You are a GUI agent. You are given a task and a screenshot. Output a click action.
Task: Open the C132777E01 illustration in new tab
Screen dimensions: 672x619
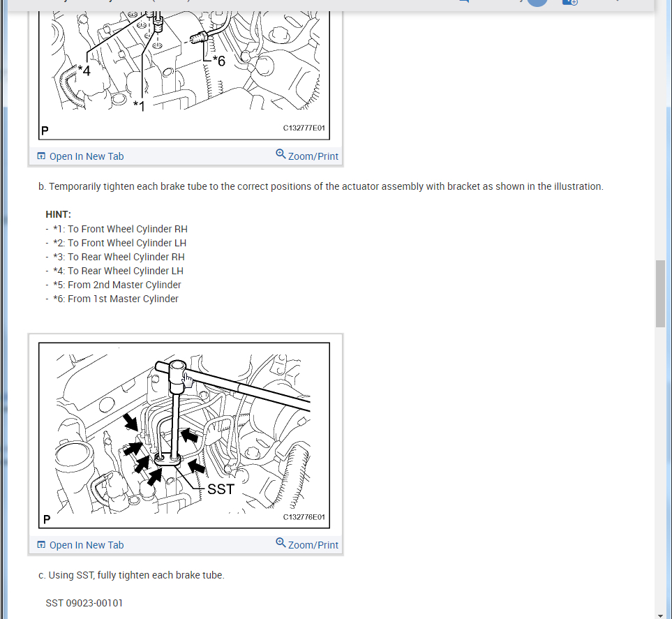coord(80,156)
